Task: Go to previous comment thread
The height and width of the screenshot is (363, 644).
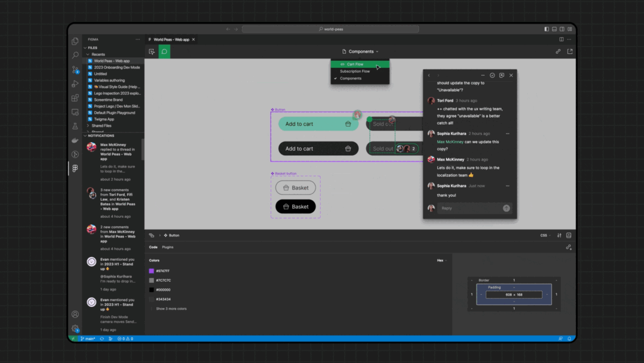Action: coord(429,75)
